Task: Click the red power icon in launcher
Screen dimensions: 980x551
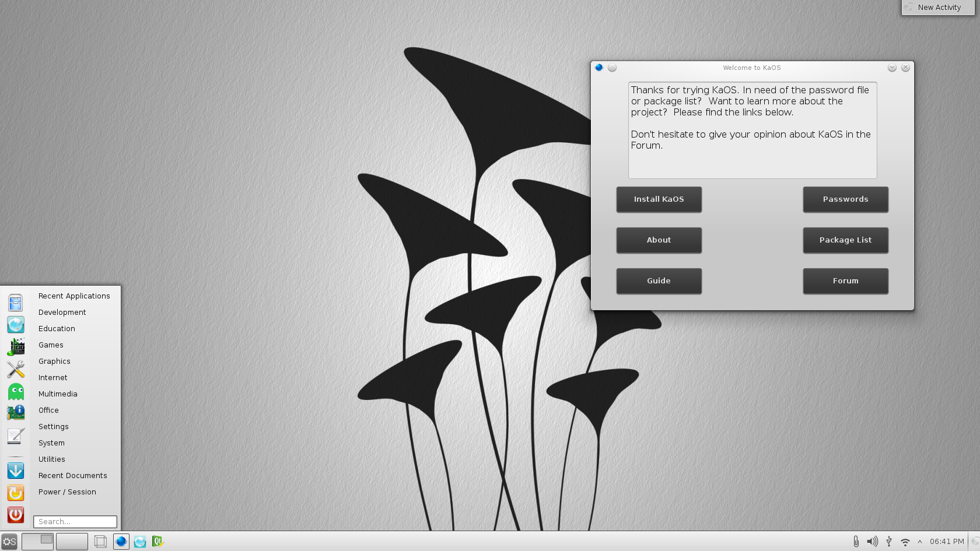Action: (x=16, y=514)
